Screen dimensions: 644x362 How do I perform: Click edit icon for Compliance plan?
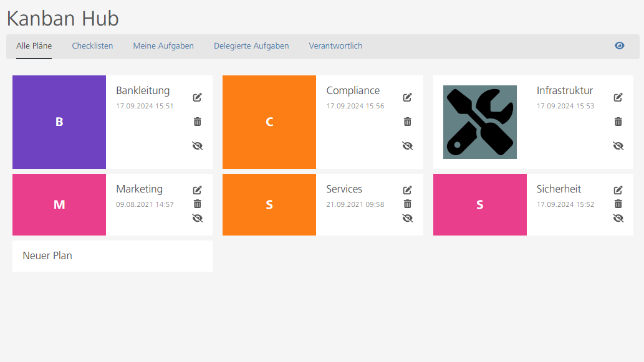pos(408,97)
